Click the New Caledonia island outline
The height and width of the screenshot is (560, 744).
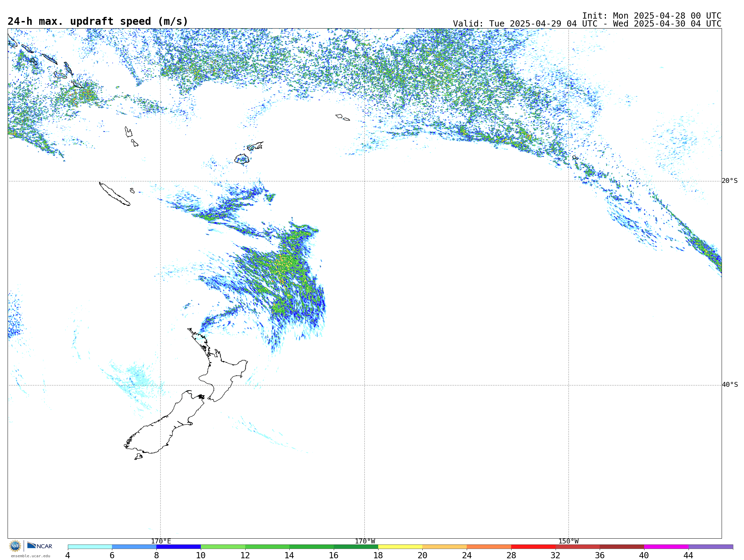pyautogui.click(x=114, y=194)
